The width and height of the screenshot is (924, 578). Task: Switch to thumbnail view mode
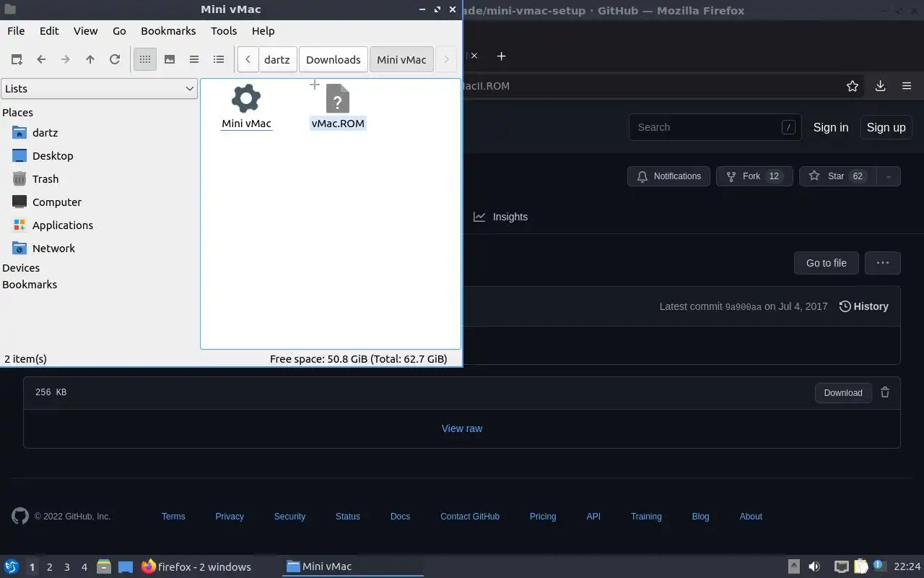[x=170, y=60]
